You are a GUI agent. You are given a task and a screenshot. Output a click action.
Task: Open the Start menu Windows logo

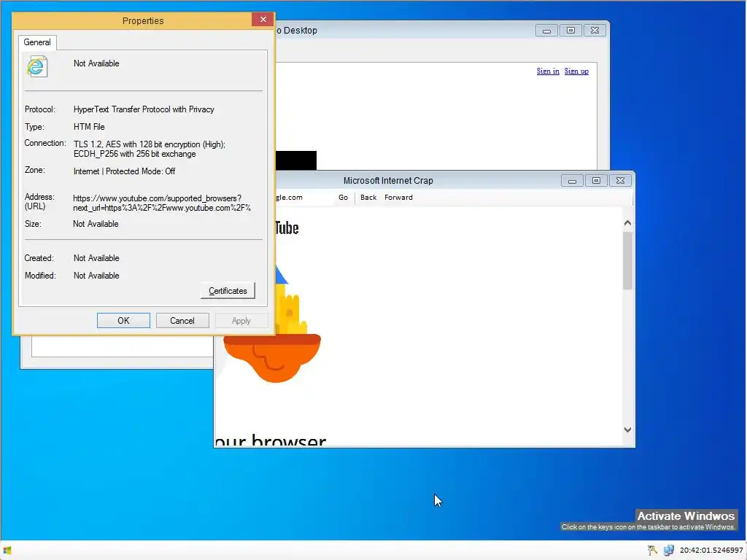7,551
